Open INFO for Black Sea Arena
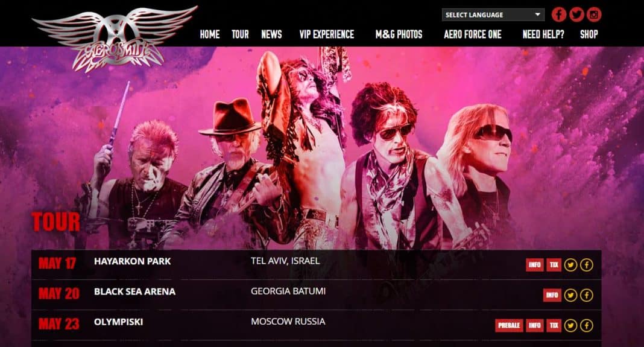Image resolution: width=644 pixels, height=347 pixels. pos(552,294)
